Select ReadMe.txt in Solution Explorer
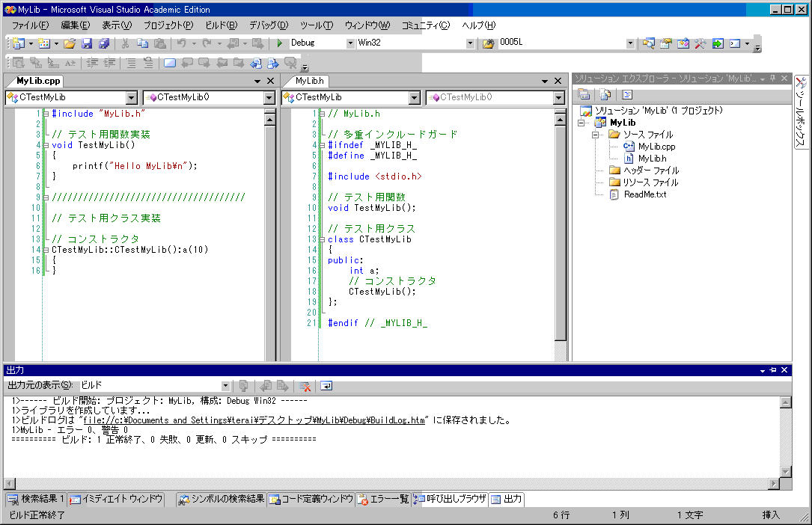This screenshot has height=525, width=812. (x=644, y=194)
